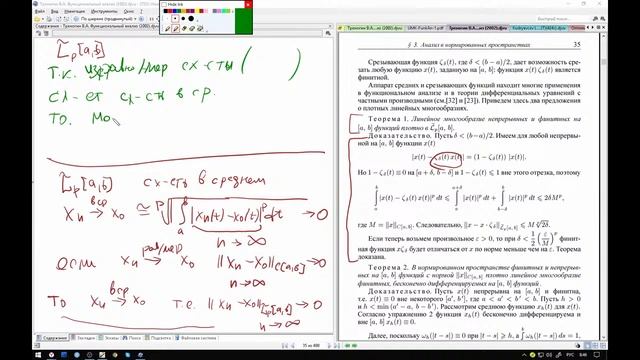Select the smallest pen thickness dot
Viewport: 640px width, 360px height.
pyautogui.click(x=167, y=19)
